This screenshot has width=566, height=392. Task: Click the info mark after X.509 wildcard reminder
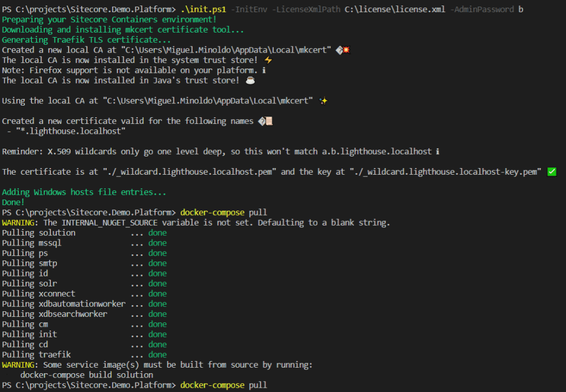coord(438,151)
